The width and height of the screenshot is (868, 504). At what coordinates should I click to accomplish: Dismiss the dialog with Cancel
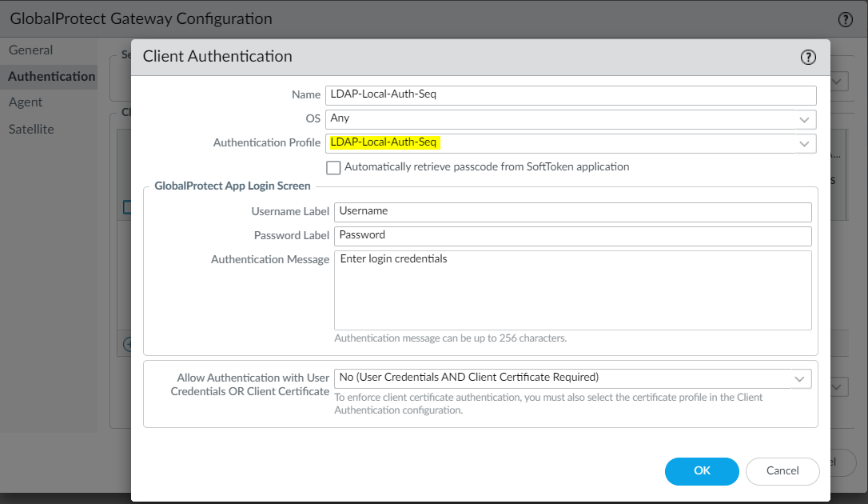(x=782, y=471)
